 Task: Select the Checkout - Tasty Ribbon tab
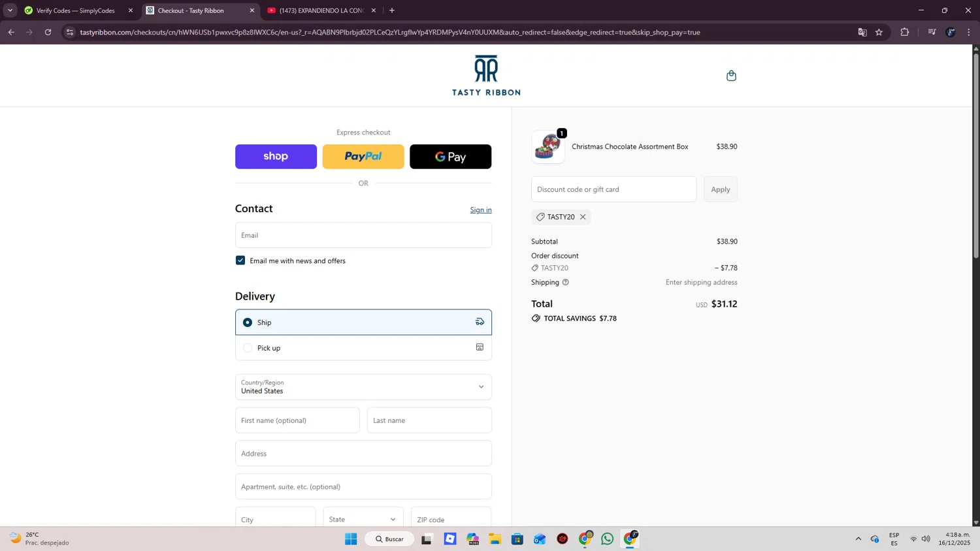199,10
